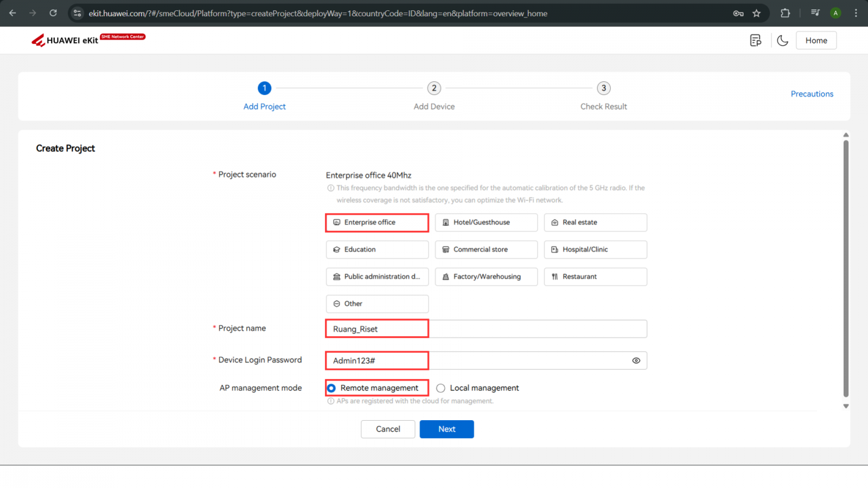Screen dimensions: 868x488
Task: Select Remote management radio button
Action: click(331, 388)
